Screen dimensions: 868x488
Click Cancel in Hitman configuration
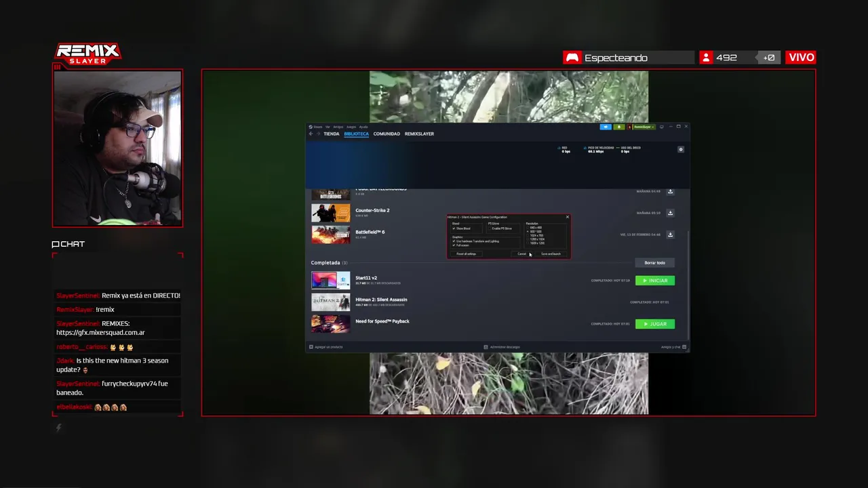point(521,253)
